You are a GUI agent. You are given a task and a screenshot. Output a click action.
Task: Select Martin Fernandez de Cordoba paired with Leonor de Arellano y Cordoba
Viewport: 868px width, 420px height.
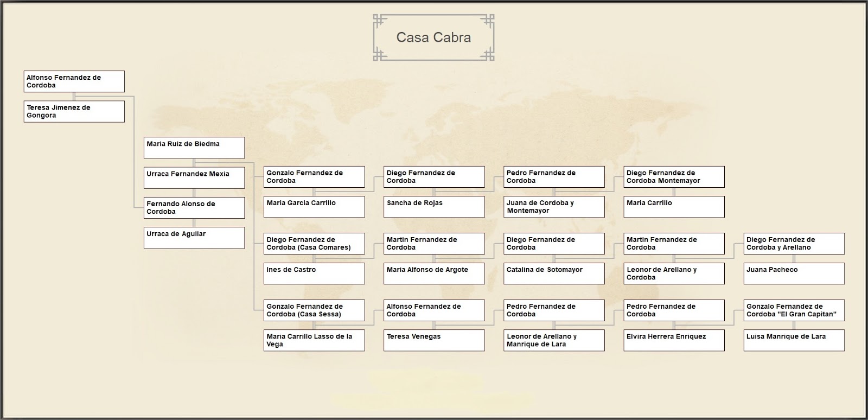(x=674, y=243)
